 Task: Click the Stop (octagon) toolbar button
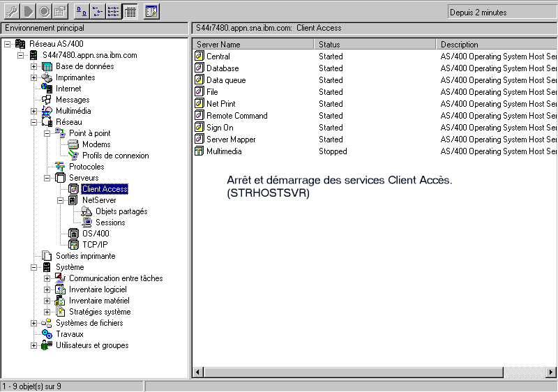point(45,12)
